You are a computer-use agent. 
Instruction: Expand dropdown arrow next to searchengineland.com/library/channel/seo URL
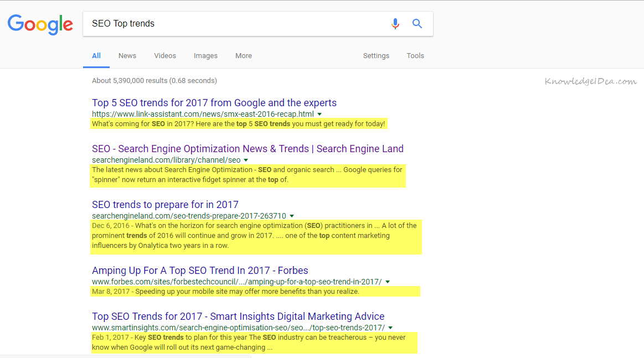tap(246, 160)
